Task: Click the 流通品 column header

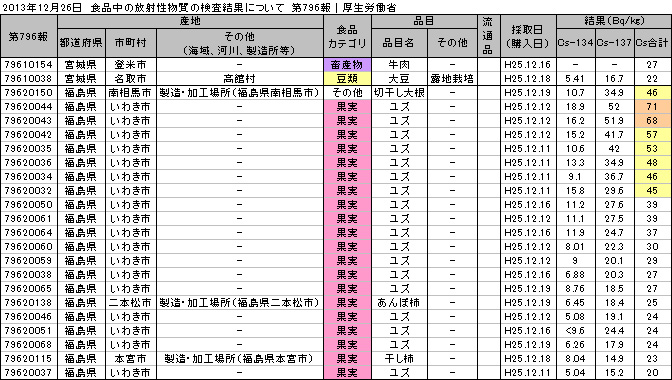Action: point(488,36)
